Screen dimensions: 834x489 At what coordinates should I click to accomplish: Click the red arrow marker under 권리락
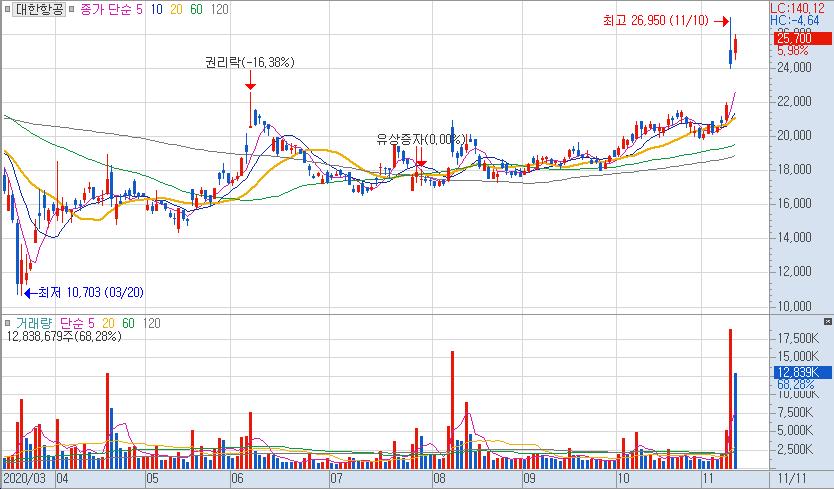pyautogui.click(x=250, y=81)
